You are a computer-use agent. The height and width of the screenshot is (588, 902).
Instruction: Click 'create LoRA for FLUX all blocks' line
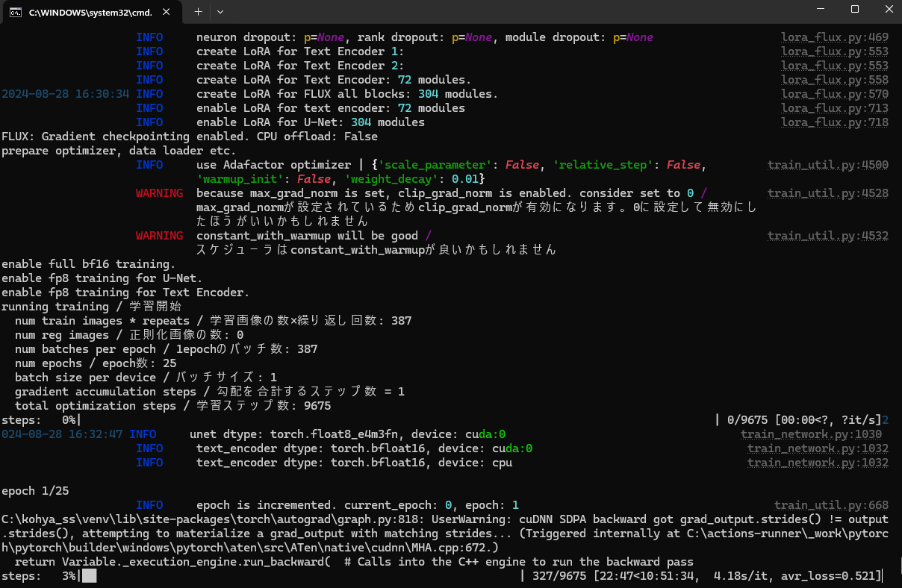pyautogui.click(x=347, y=94)
